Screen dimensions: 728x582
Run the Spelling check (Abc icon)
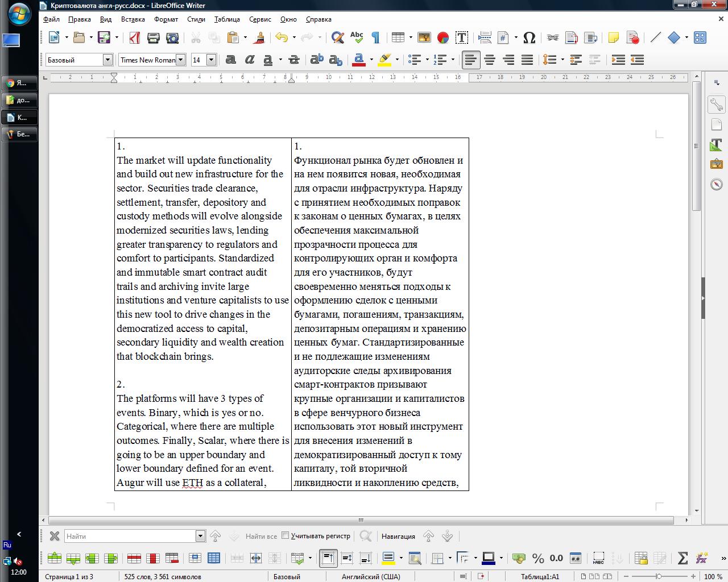[357, 38]
